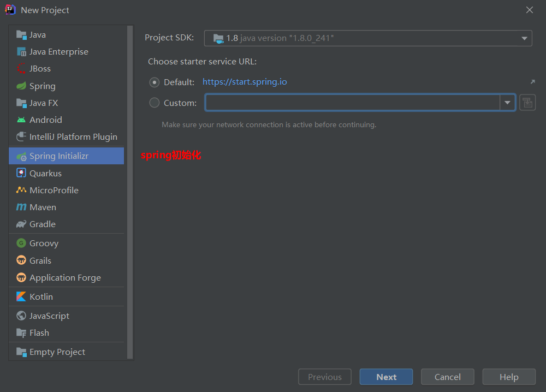Click the JavaScript globe icon
The height and width of the screenshot is (392, 546).
[21, 316]
